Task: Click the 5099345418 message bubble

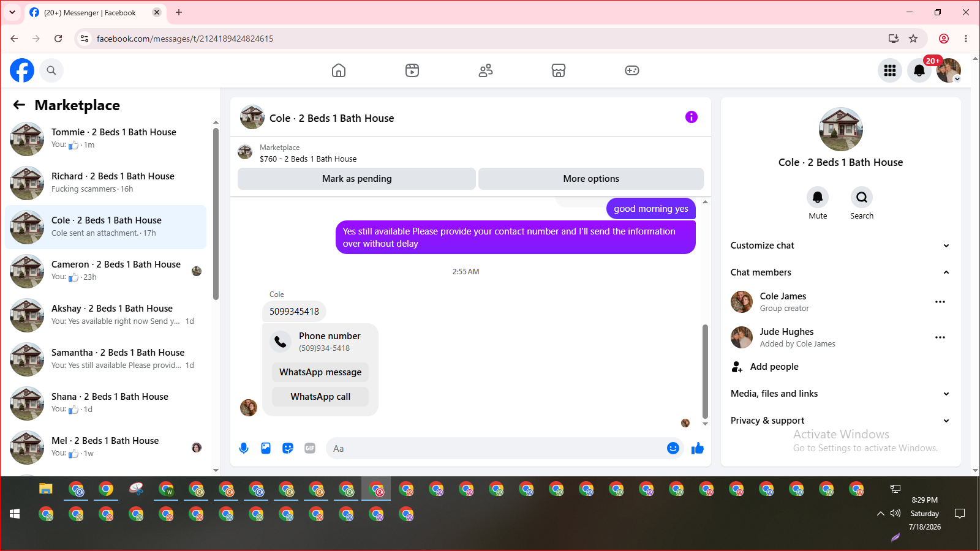Action: 294,311
